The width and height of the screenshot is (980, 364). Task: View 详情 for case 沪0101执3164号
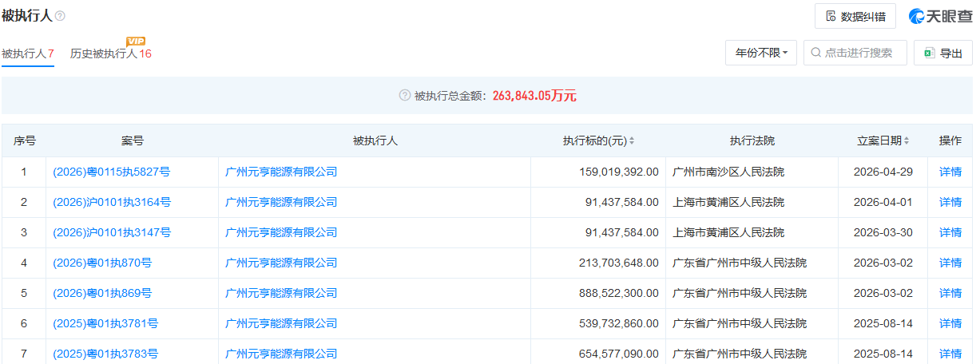coord(950,202)
